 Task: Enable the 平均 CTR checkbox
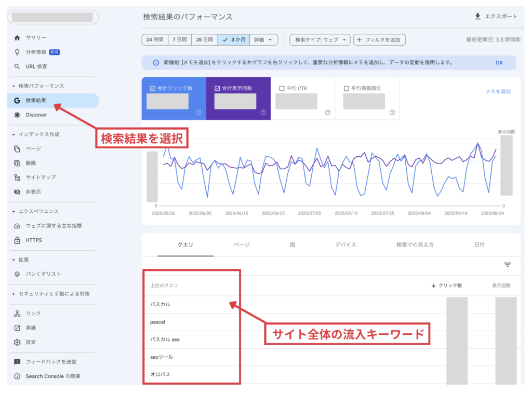[x=282, y=88]
